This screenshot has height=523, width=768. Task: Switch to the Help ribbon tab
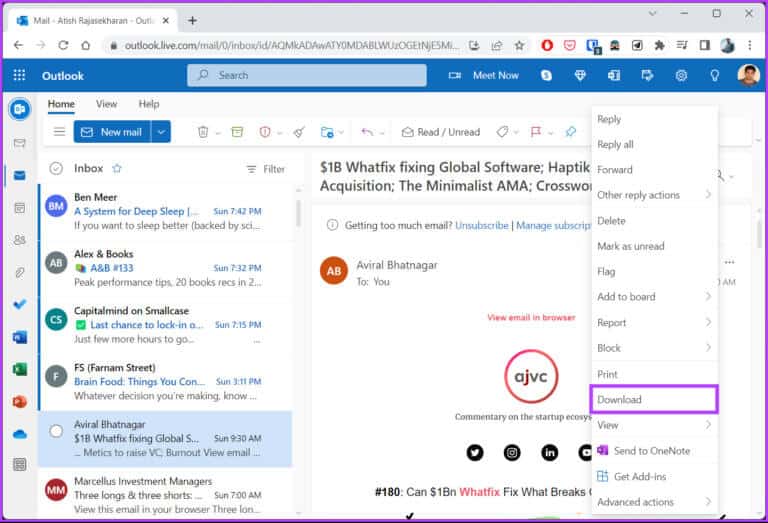pyautogui.click(x=149, y=104)
